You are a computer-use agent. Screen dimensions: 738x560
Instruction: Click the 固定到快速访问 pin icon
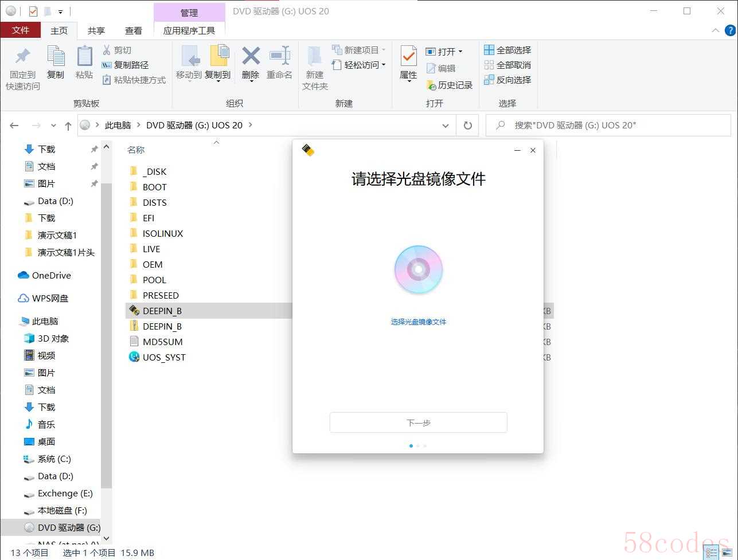(x=23, y=56)
